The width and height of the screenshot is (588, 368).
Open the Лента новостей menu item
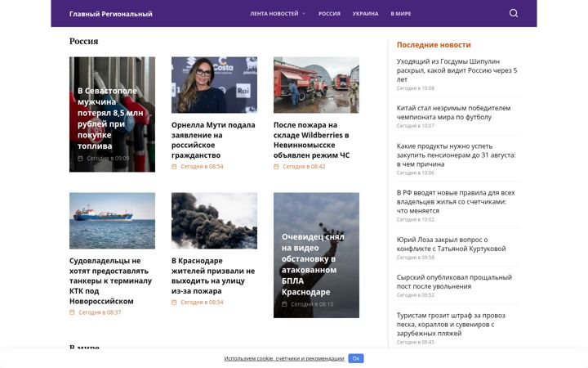(274, 14)
